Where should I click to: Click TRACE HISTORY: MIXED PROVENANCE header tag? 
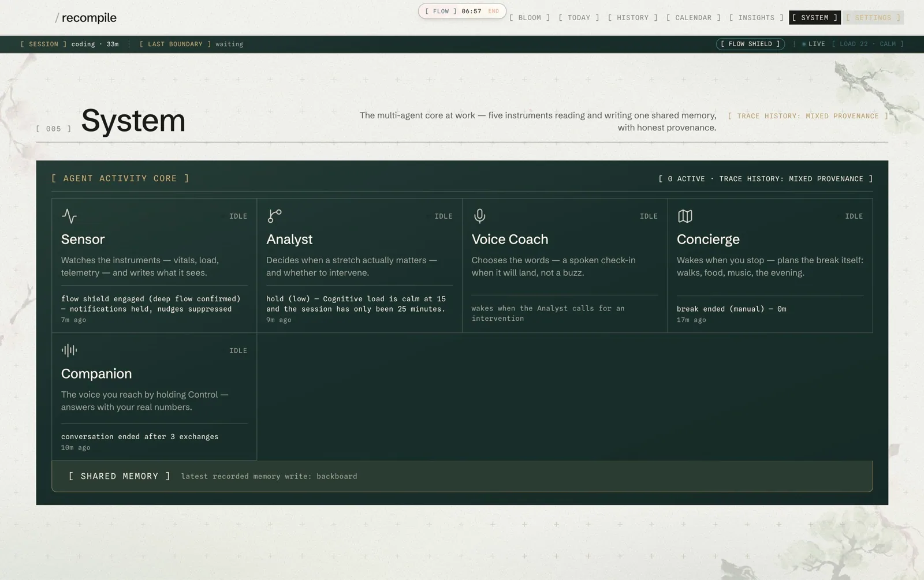pyautogui.click(x=808, y=116)
